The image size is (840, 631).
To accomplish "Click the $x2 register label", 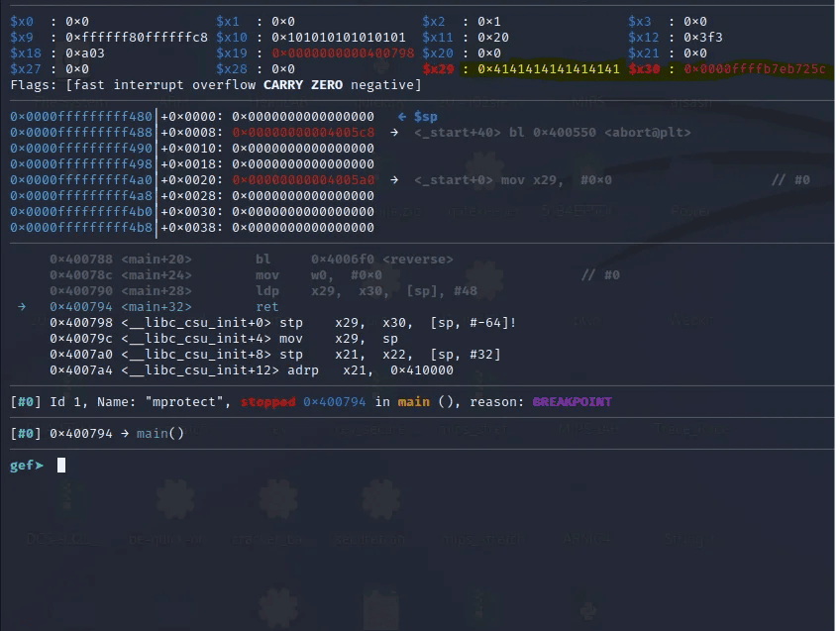I will click(434, 22).
